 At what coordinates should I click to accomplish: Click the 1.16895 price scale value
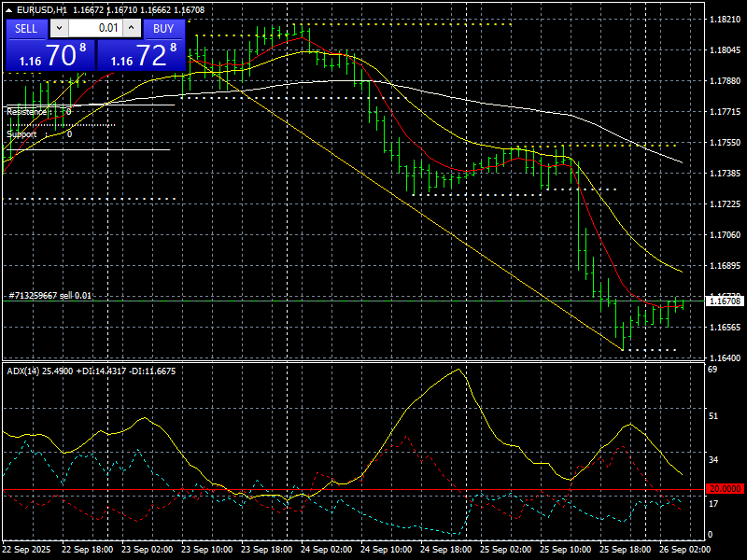coord(726,266)
